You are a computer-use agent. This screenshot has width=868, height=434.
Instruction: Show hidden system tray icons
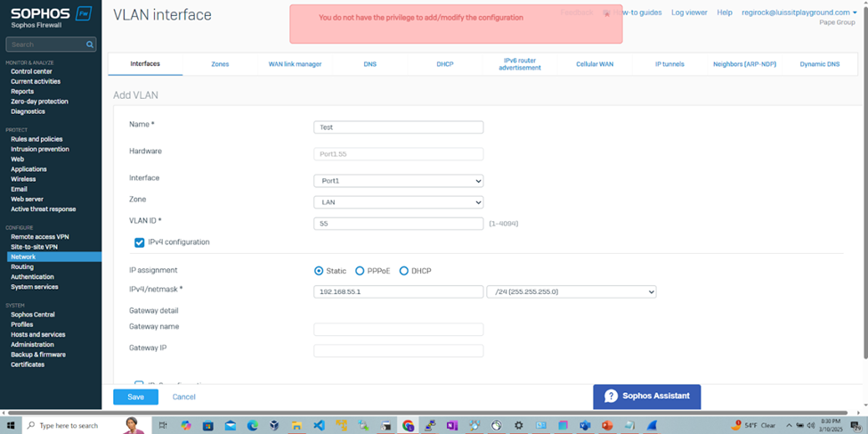(x=790, y=425)
